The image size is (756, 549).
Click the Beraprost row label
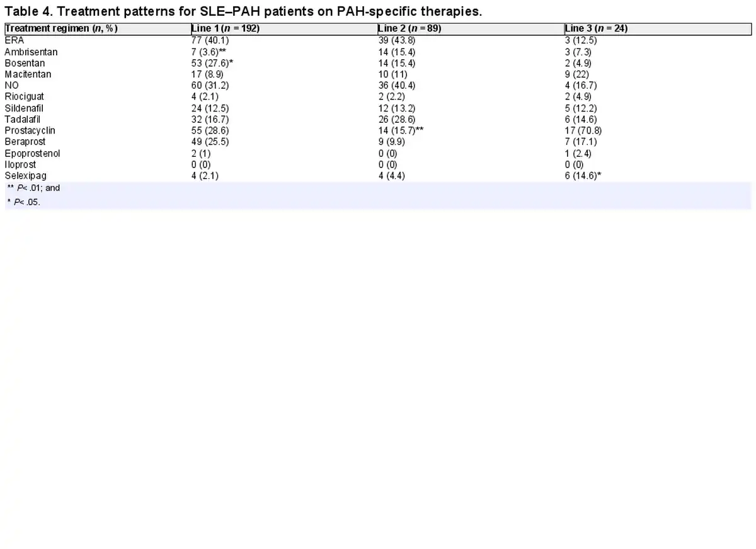(25, 142)
